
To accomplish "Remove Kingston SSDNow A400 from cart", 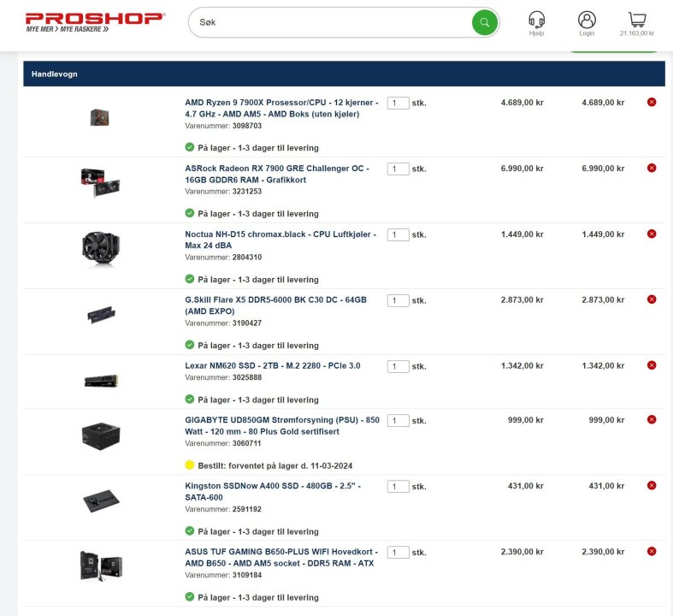I will coord(652,485).
